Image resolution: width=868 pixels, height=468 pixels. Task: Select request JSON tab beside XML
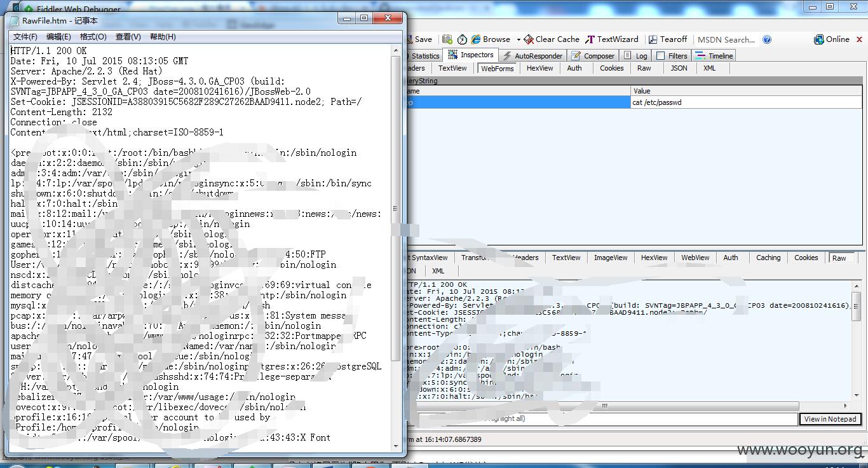[x=679, y=68]
